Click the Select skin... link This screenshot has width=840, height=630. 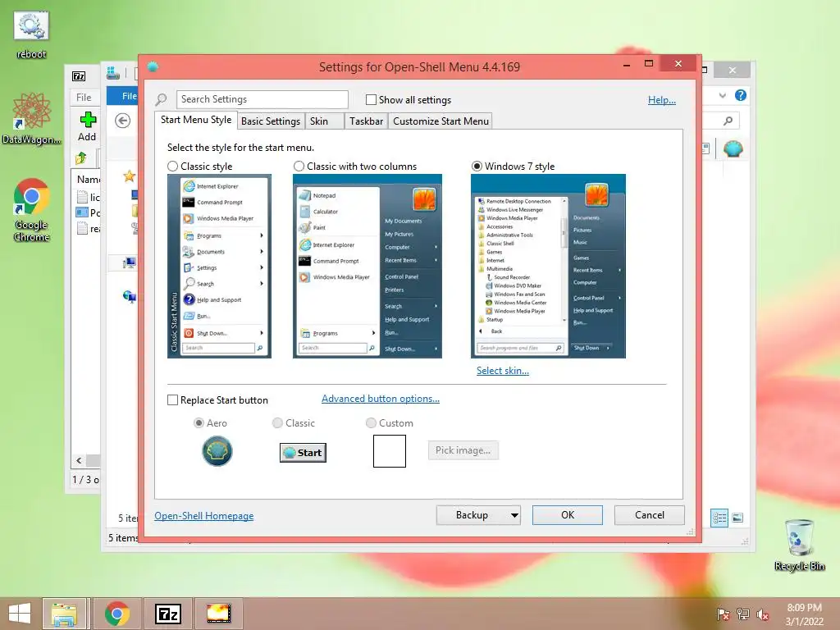tap(503, 371)
